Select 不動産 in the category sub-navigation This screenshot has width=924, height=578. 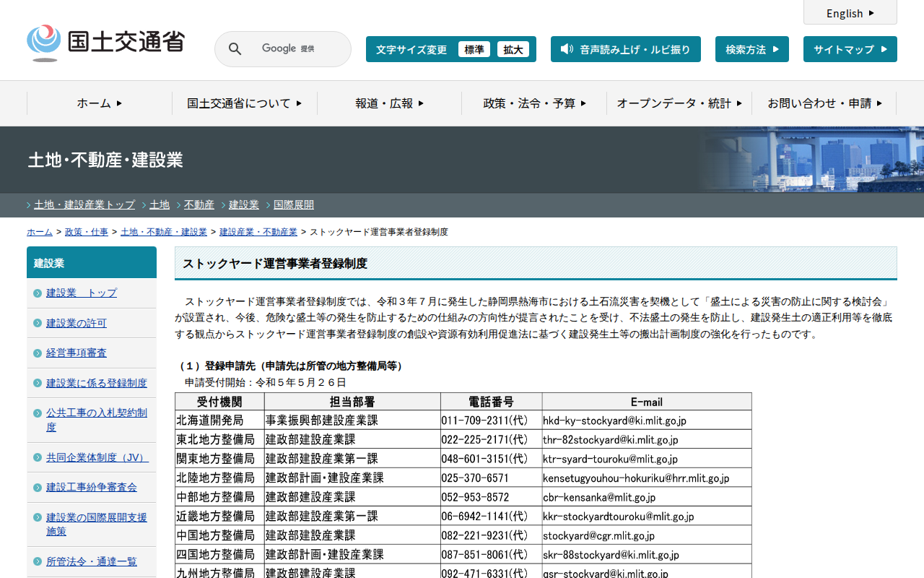199,204
